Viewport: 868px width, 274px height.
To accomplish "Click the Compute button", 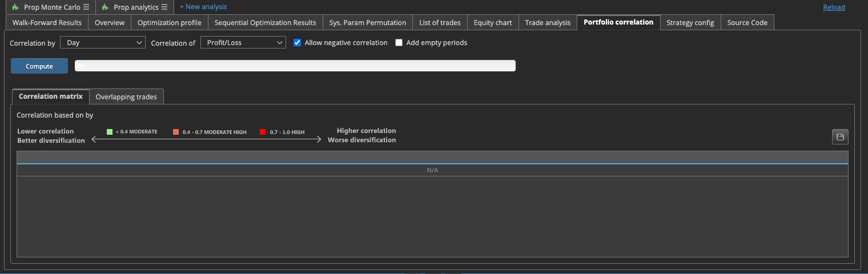I will [x=39, y=66].
